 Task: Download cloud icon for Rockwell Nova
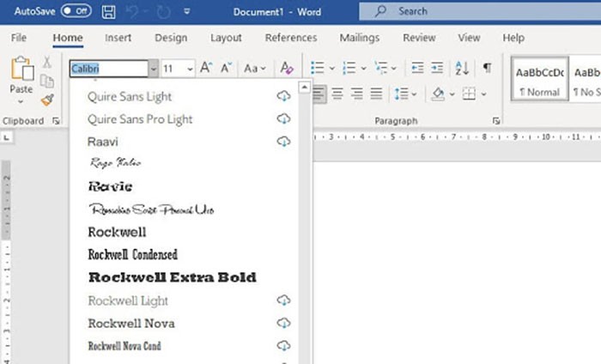(283, 323)
